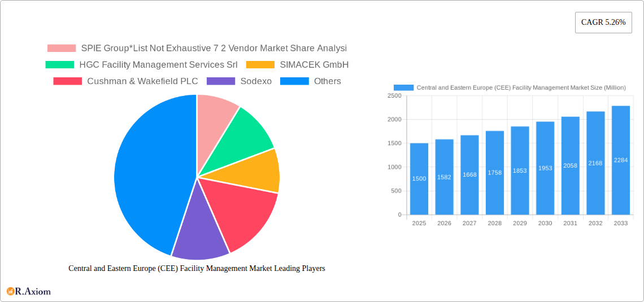Screen dimensions: 644x302
Task: Click the 0 y-axis label
Action: tap(399, 215)
